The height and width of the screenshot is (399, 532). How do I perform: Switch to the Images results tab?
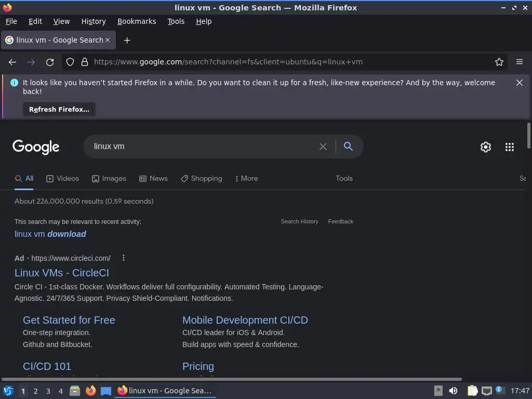(109, 179)
